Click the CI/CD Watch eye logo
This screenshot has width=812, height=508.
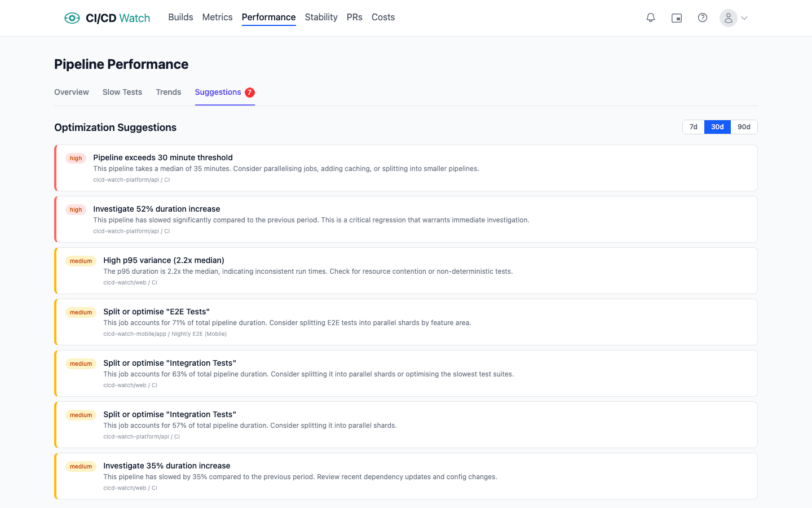coord(72,18)
